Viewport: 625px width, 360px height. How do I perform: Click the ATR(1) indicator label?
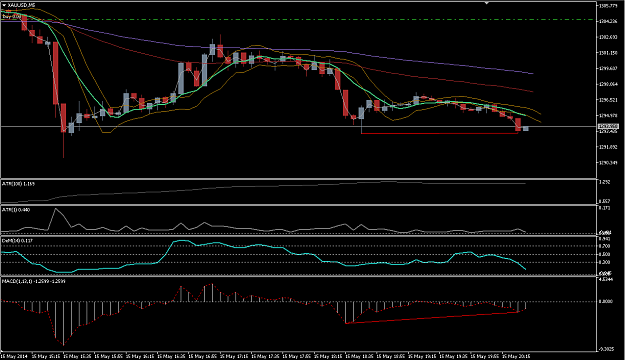click(16, 210)
